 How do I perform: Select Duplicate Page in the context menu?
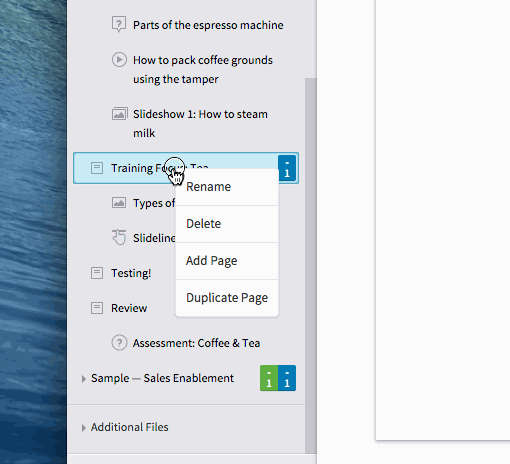tap(227, 298)
